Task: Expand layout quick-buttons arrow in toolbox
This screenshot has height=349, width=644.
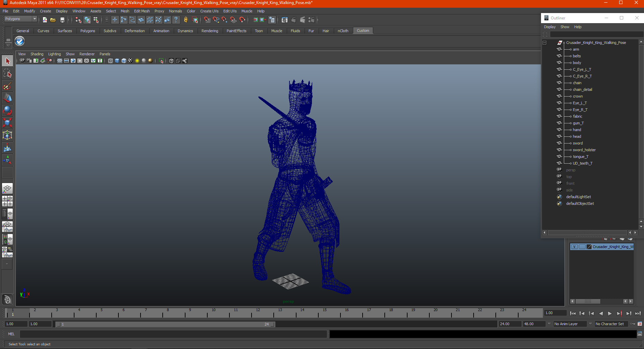Action: coord(7,264)
